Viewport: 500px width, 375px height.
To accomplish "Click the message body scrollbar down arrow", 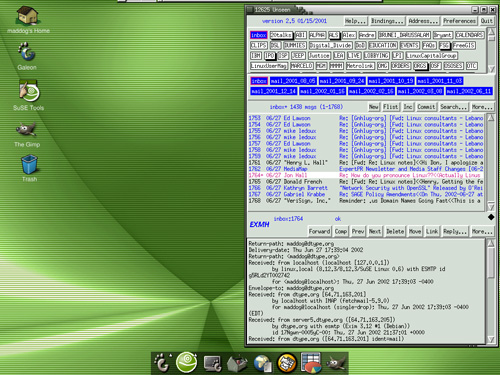I will click(x=491, y=339).
